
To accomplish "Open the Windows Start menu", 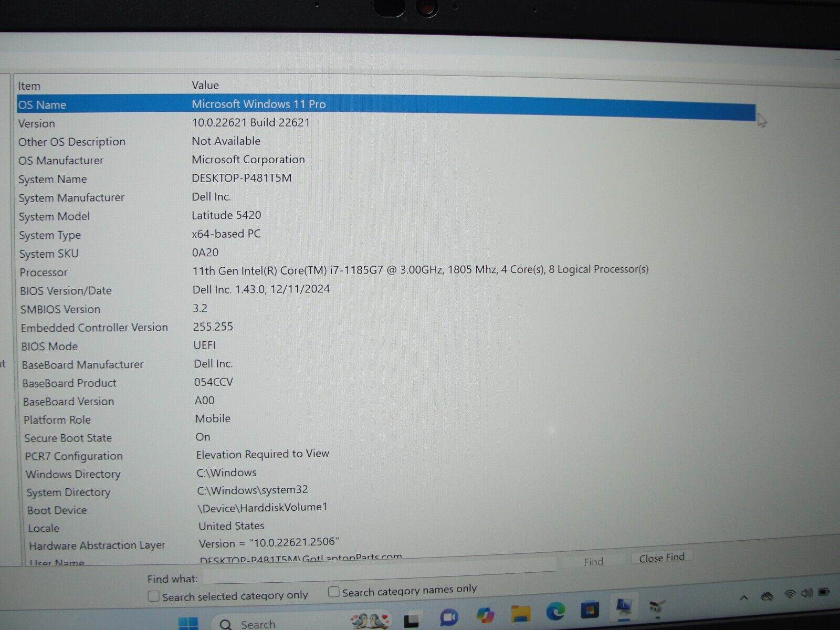I will pos(188,623).
